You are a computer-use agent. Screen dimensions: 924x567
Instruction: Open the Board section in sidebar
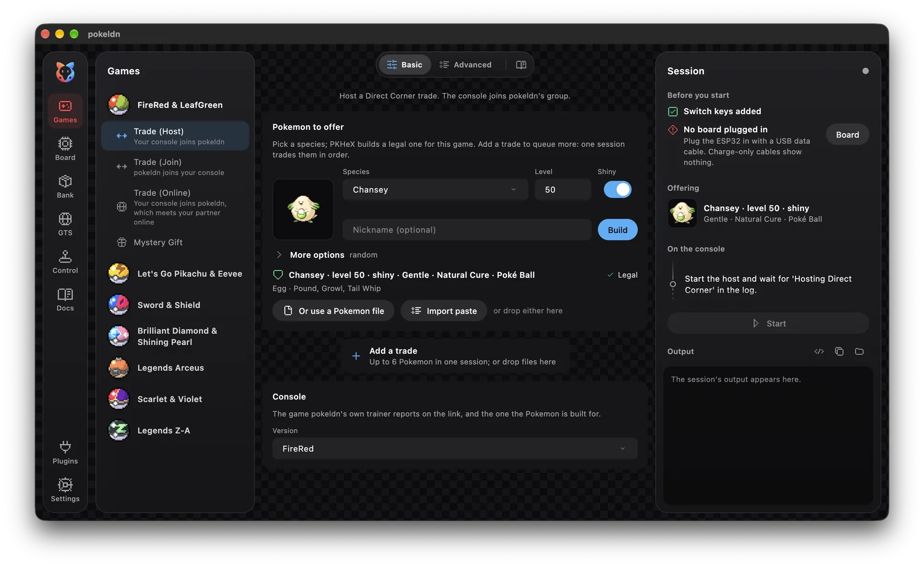point(65,149)
